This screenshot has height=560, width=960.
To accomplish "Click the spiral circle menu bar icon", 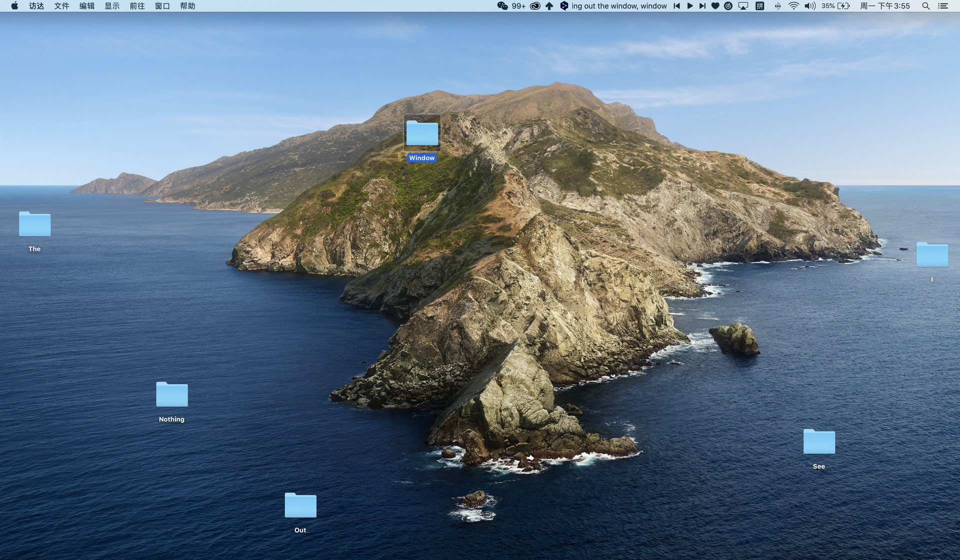I will tap(728, 6).
